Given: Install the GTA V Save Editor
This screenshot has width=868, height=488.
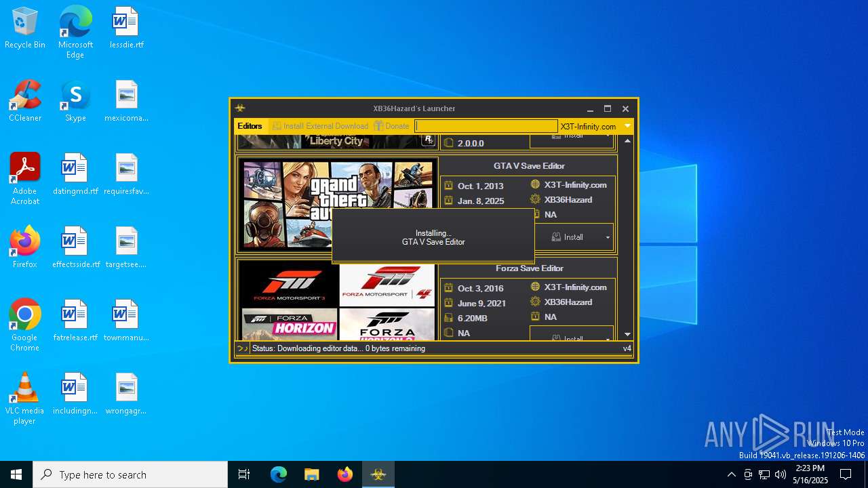Looking at the screenshot, I should coord(567,237).
